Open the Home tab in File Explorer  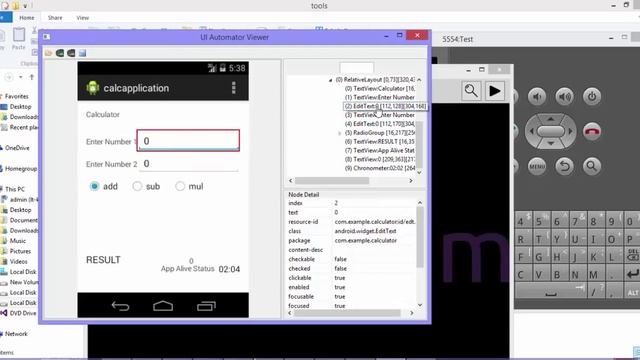[27, 18]
